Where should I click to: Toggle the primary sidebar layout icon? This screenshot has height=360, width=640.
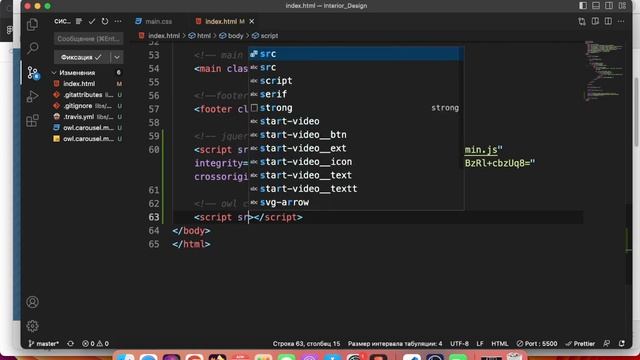coord(583,6)
